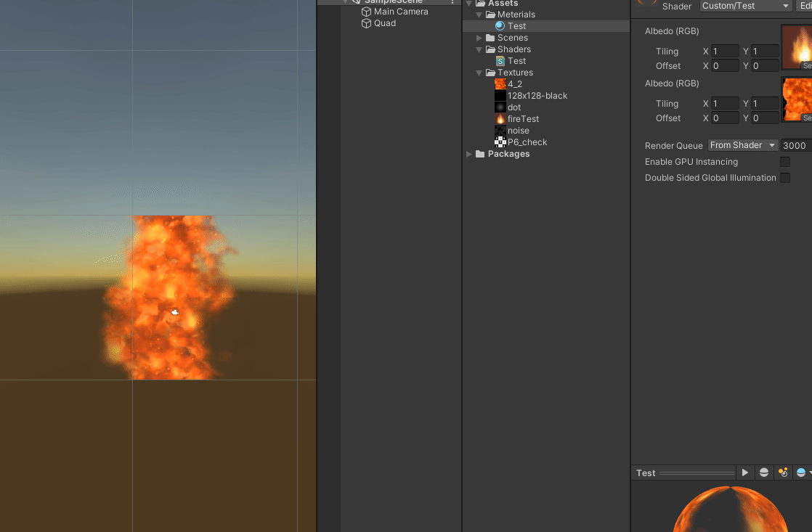This screenshot has height=532, width=812.
Task: Edit first Albedo Offset Y field
Action: click(765, 66)
